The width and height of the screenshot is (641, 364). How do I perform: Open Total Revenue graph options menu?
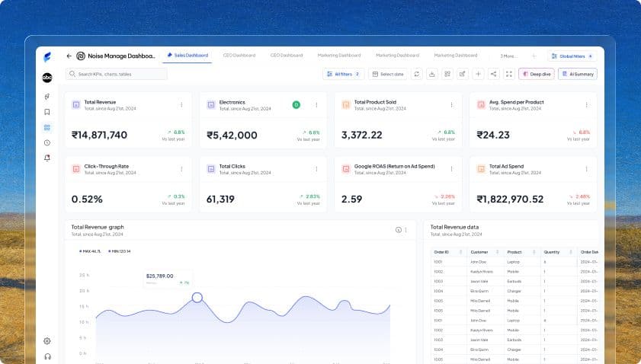tap(406, 230)
